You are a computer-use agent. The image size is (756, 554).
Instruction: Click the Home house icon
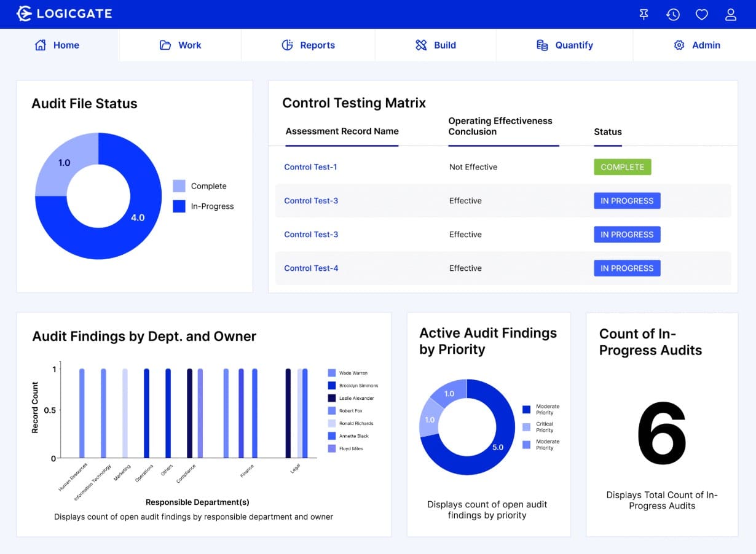(x=39, y=45)
